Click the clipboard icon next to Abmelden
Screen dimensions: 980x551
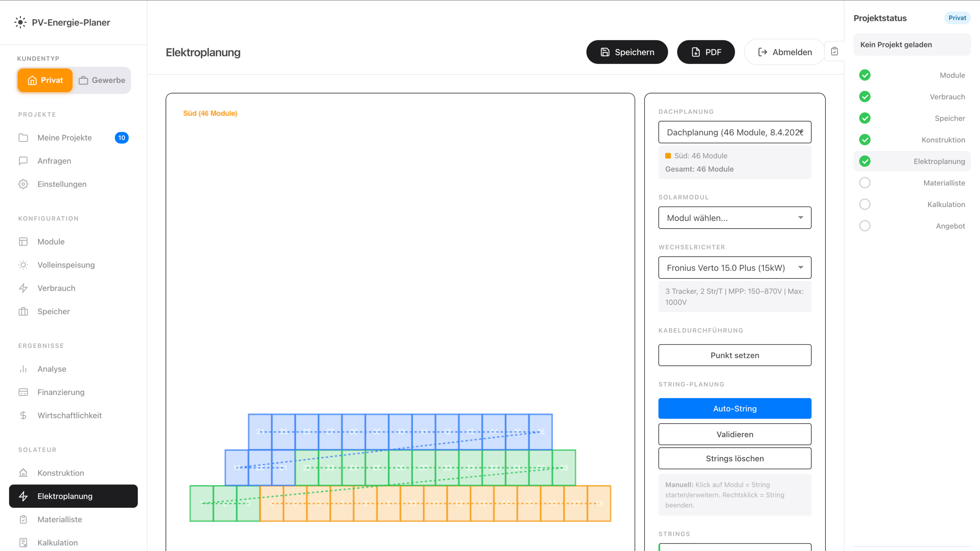834,52
